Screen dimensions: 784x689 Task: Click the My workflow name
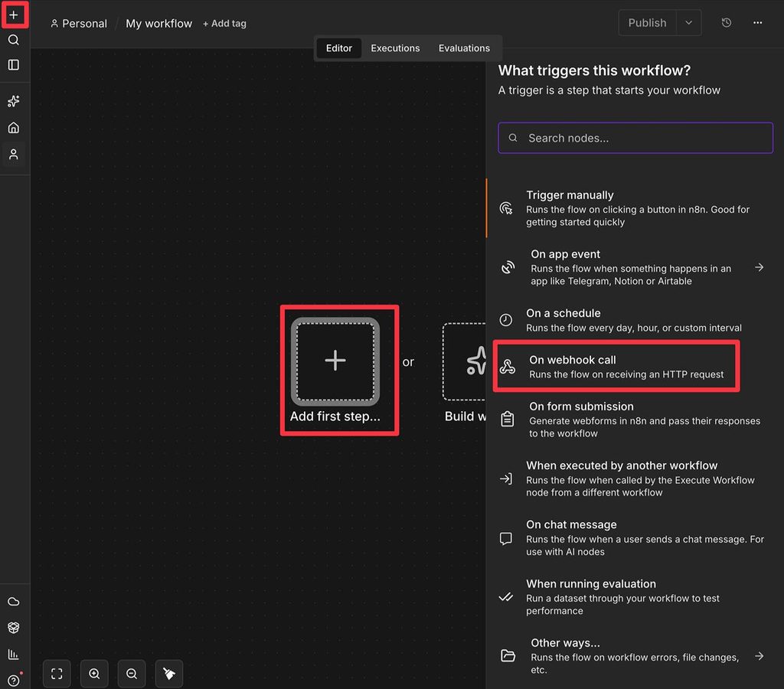tap(158, 24)
